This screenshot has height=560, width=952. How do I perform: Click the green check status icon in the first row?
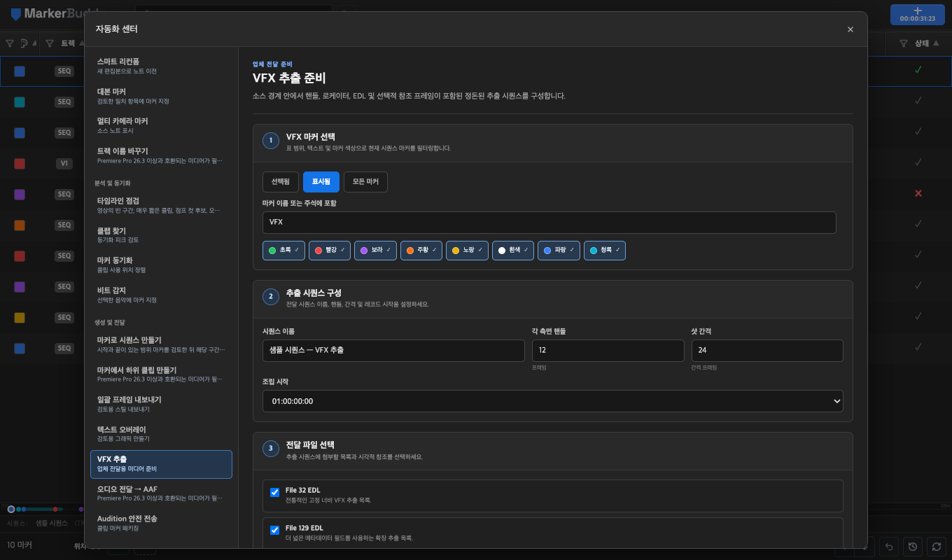pos(918,70)
